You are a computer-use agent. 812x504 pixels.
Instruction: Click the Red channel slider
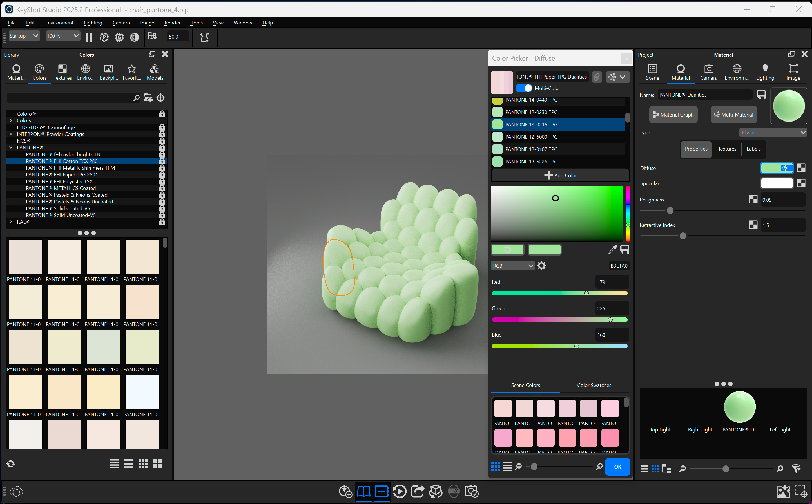[x=559, y=293]
